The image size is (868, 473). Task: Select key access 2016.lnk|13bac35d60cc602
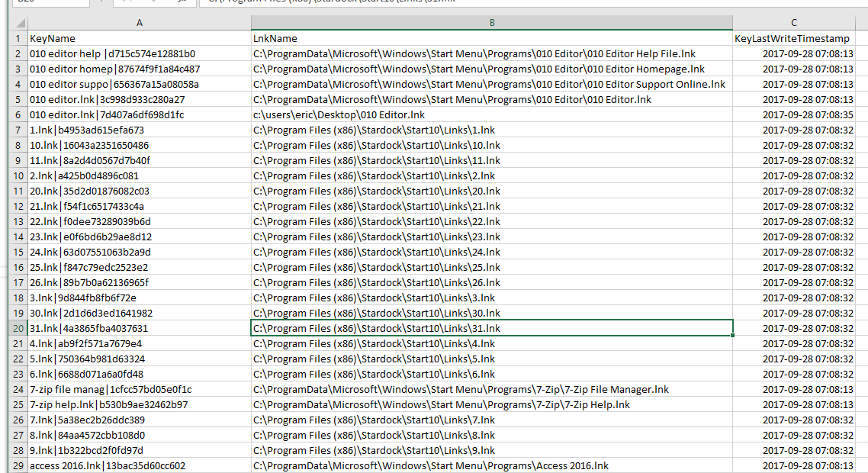[139, 466]
